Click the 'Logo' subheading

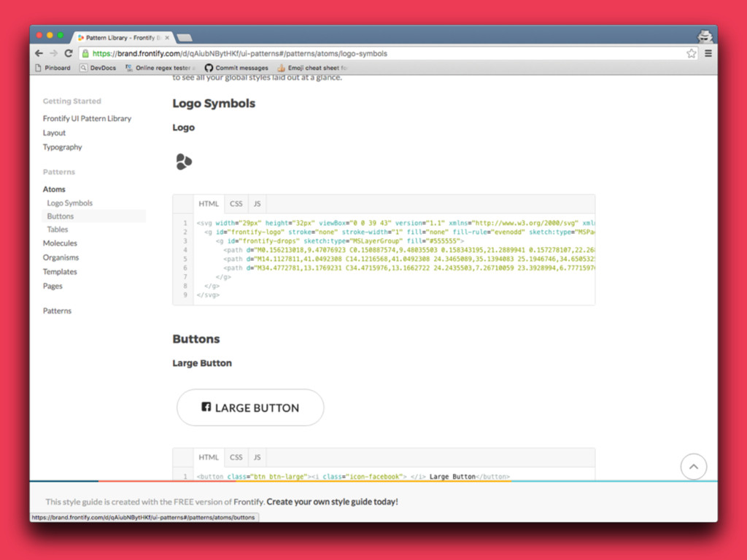click(183, 128)
